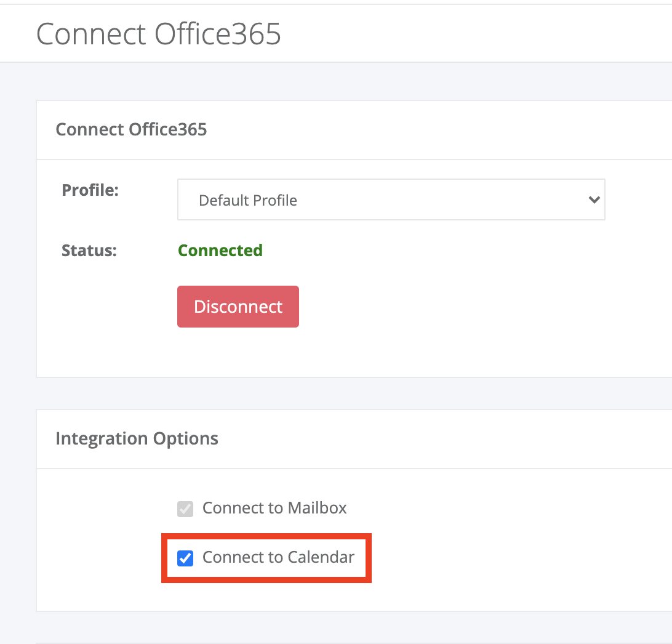
Task: Uncheck the Connect to Calendar checkbox
Action: tap(185, 558)
